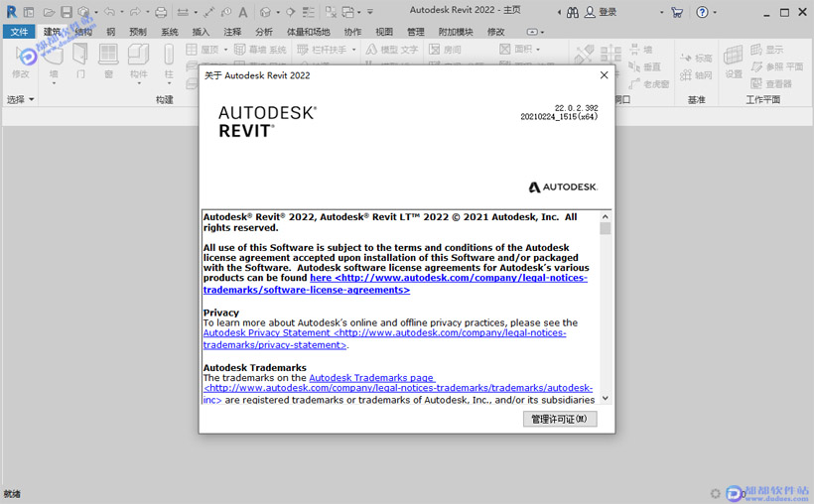Click the Viewer (查看器) tool
Viewport: 814px width, 504px height.
coord(771,83)
